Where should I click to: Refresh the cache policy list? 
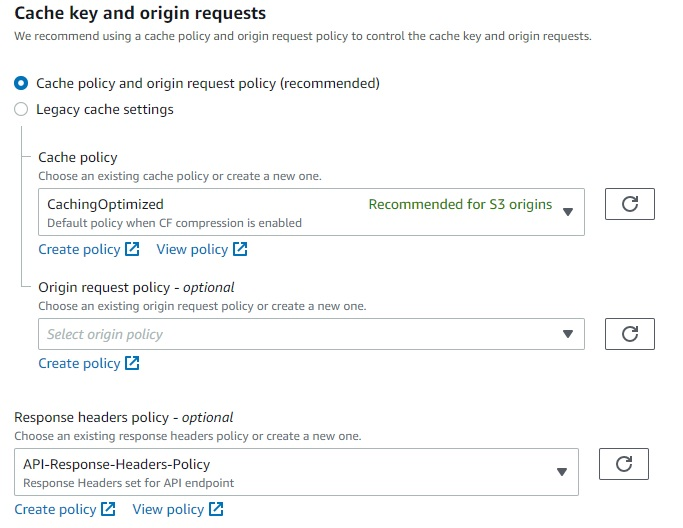pyautogui.click(x=630, y=204)
